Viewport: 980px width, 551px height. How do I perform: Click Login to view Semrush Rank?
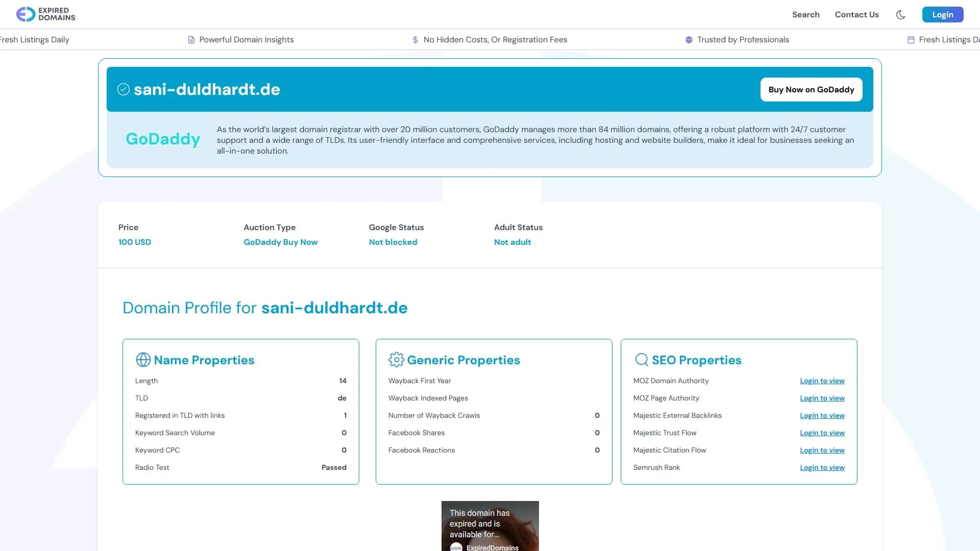tap(822, 467)
